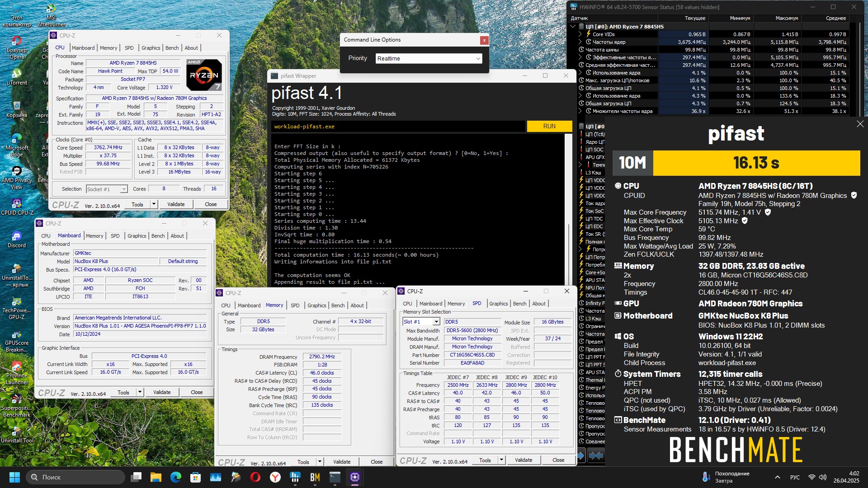Switch to HWiNFO taskbar icon
The width and height of the screenshot is (868, 488).
click(295, 477)
